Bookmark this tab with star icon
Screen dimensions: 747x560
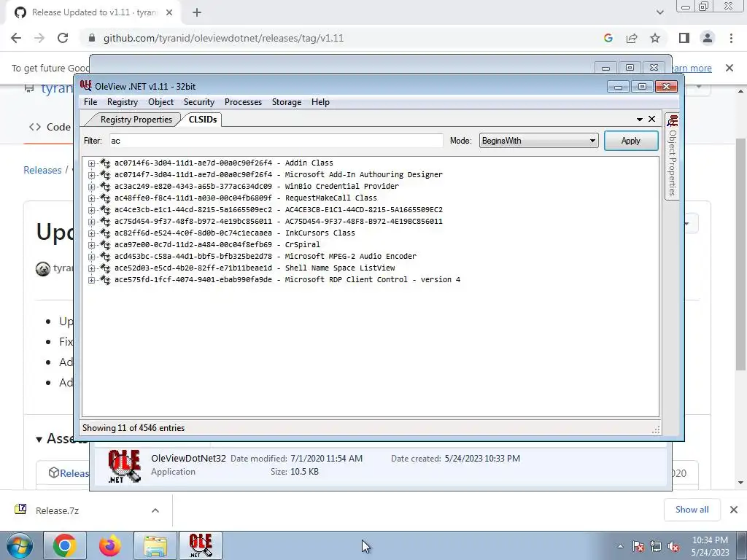pyautogui.click(x=655, y=38)
